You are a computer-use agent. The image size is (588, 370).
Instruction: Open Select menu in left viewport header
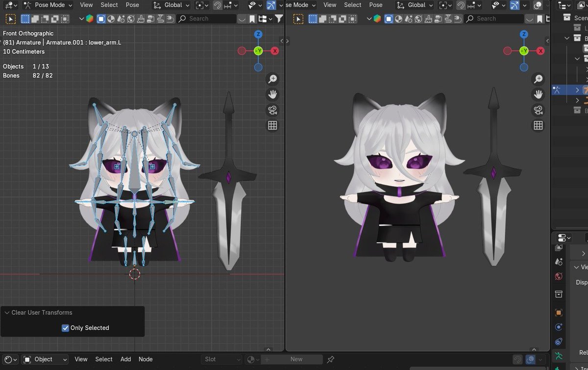point(109,5)
